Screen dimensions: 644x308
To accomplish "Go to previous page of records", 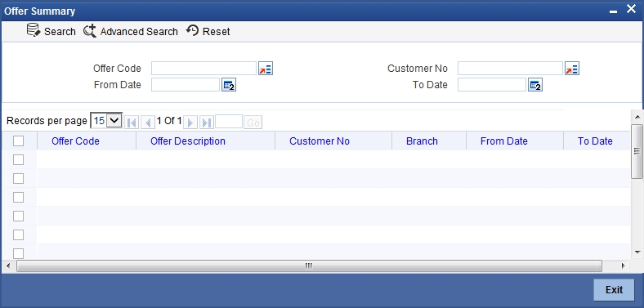I will pyautogui.click(x=147, y=123).
